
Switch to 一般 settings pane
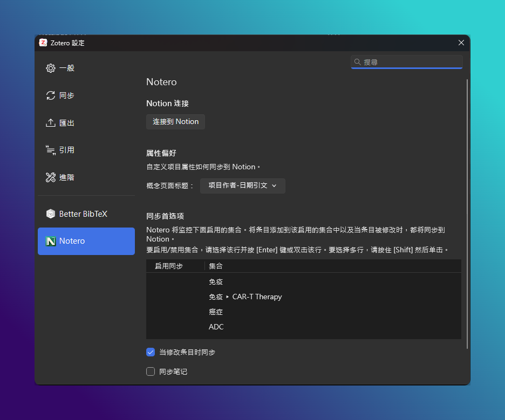pos(86,68)
